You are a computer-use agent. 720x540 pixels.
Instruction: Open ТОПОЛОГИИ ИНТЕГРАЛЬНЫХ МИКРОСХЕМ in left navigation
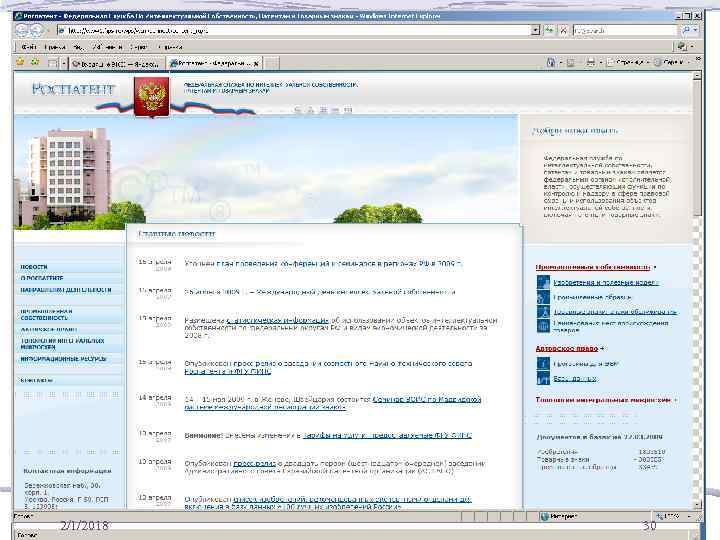(62, 344)
